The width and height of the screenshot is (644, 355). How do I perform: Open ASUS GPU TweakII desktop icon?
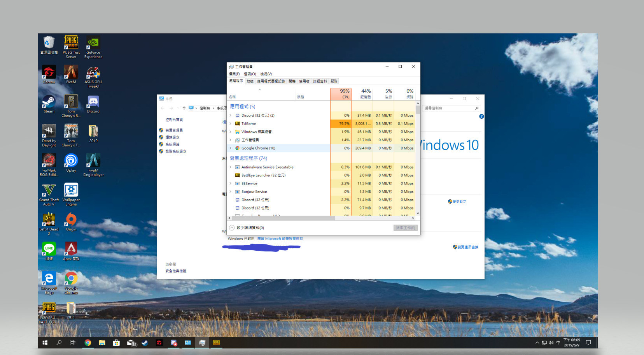pos(93,77)
